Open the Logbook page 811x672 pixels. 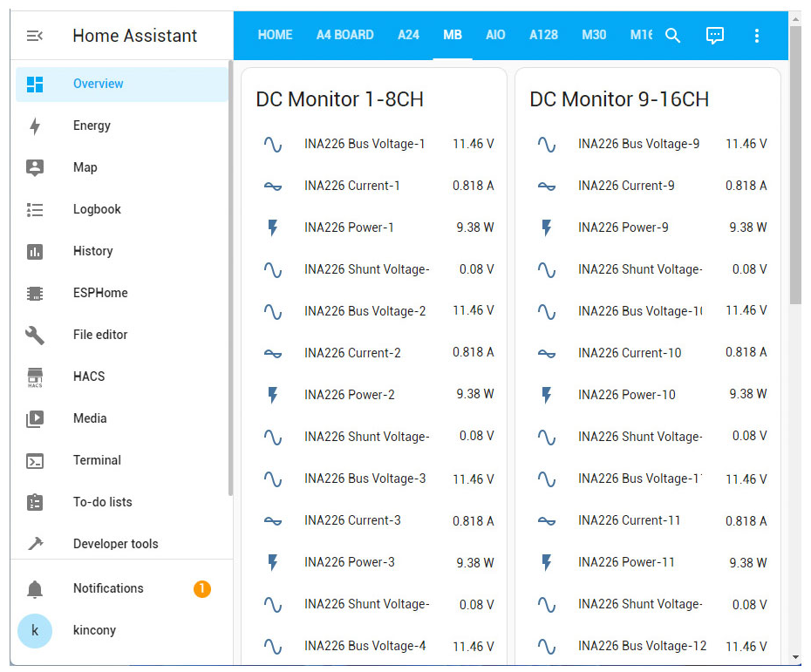(97, 209)
